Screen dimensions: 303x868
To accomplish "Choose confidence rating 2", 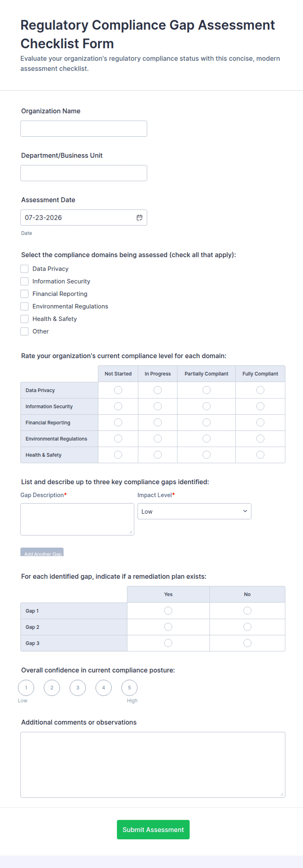I will 52,688.
